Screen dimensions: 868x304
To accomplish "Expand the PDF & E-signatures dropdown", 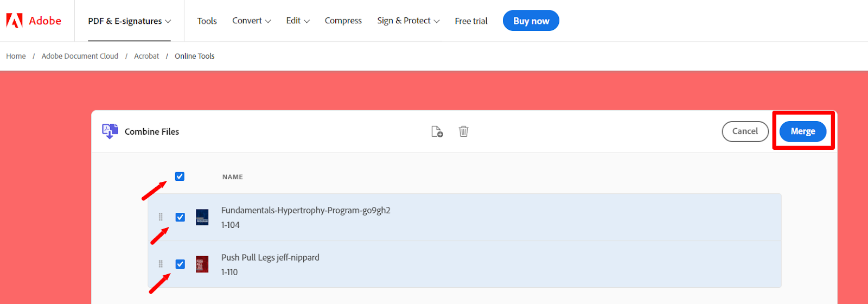I will [130, 21].
